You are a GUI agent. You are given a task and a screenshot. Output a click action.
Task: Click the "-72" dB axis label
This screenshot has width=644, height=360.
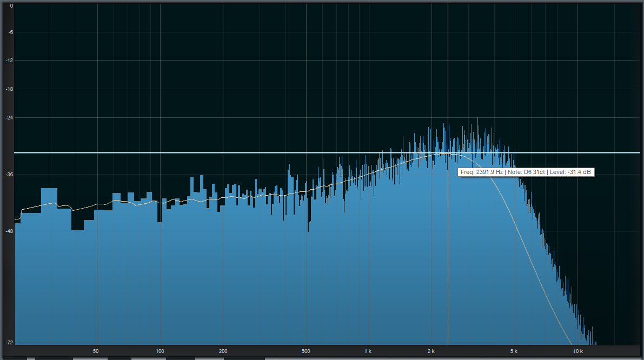9,342
